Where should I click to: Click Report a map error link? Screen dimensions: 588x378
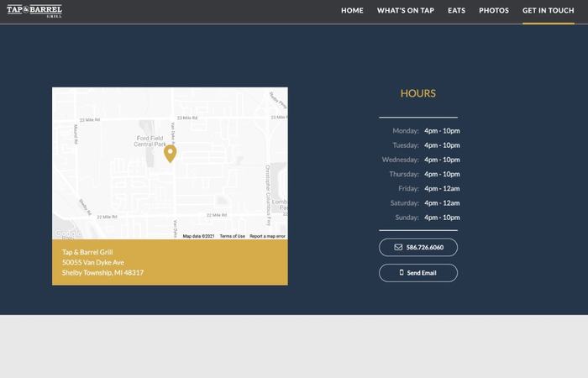[x=267, y=236]
